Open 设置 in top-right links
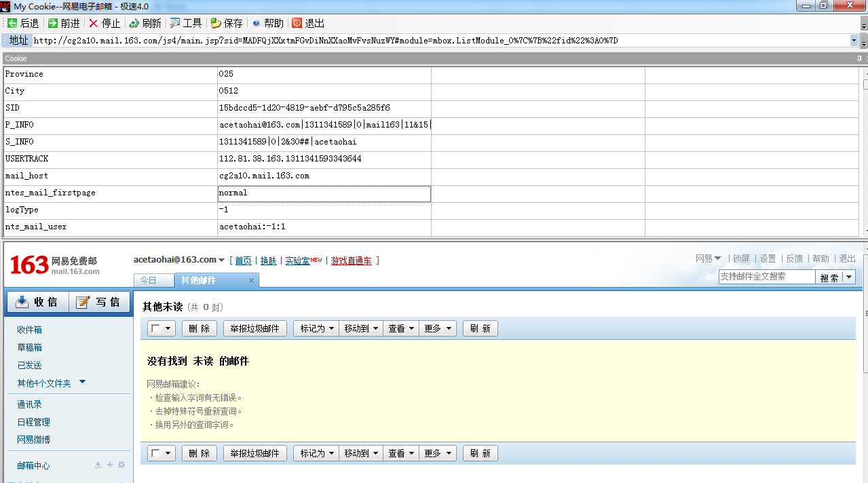The width and height of the screenshot is (868, 483). [x=768, y=258]
